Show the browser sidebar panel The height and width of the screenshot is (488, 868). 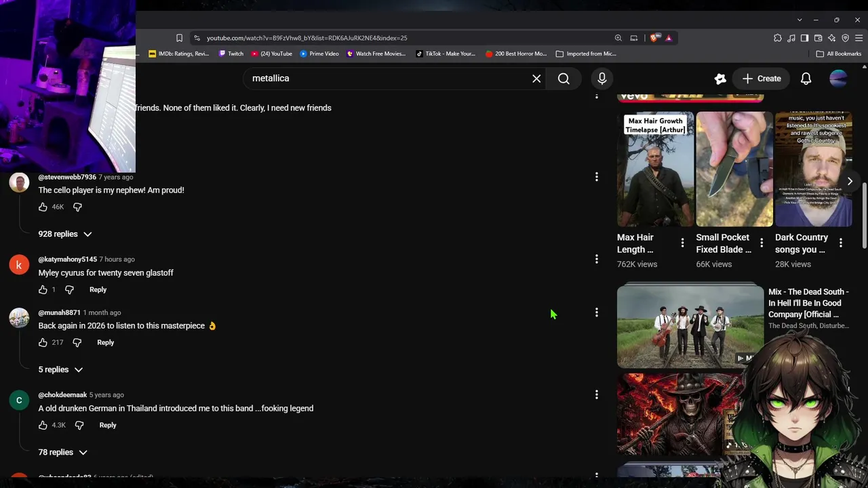click(805, 38)
